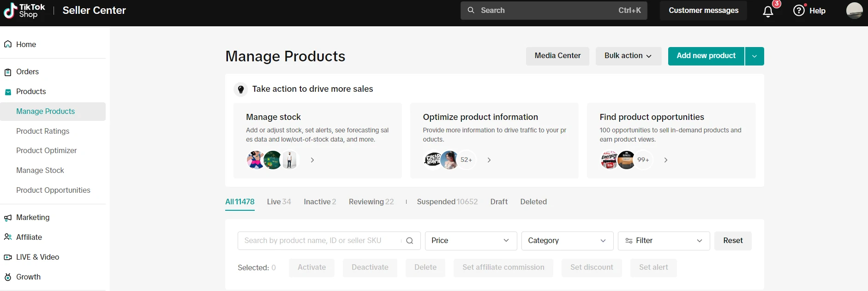Image resolution: width=868 pixels, height=291 pixels.
Task: Click the Media Center button
Action: [x=557, y=56]
